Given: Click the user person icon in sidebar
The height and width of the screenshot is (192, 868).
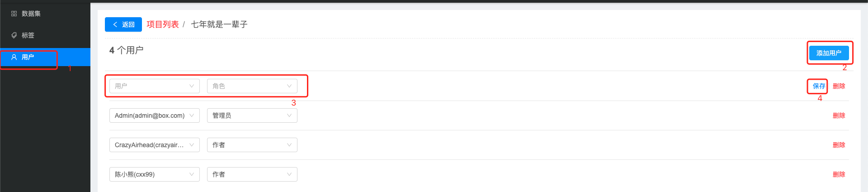Looking at the screenshot, I should (14, 57).
